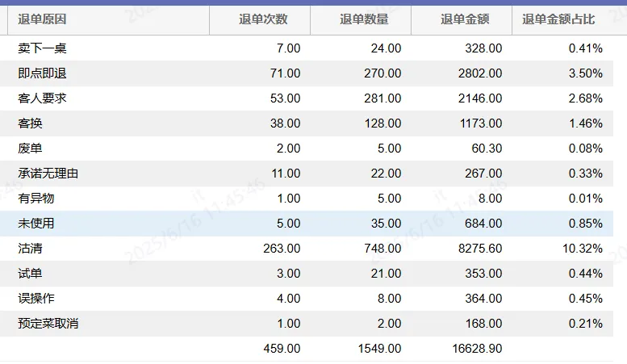
Task: Select the 客换 row
Action: tap(31, 123)
